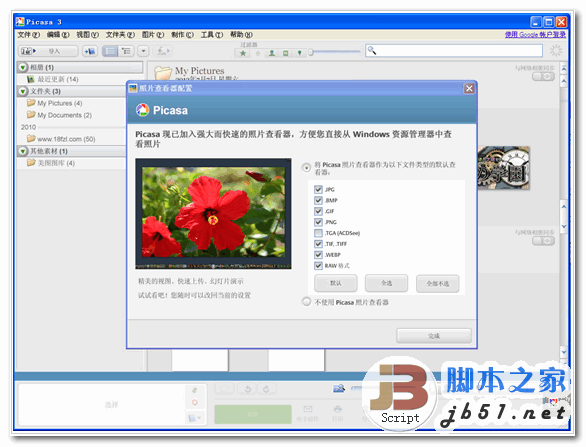This screenshot has width=586, height=447.
Task: Click the recently updated album icon
Action: coord(31,79)
